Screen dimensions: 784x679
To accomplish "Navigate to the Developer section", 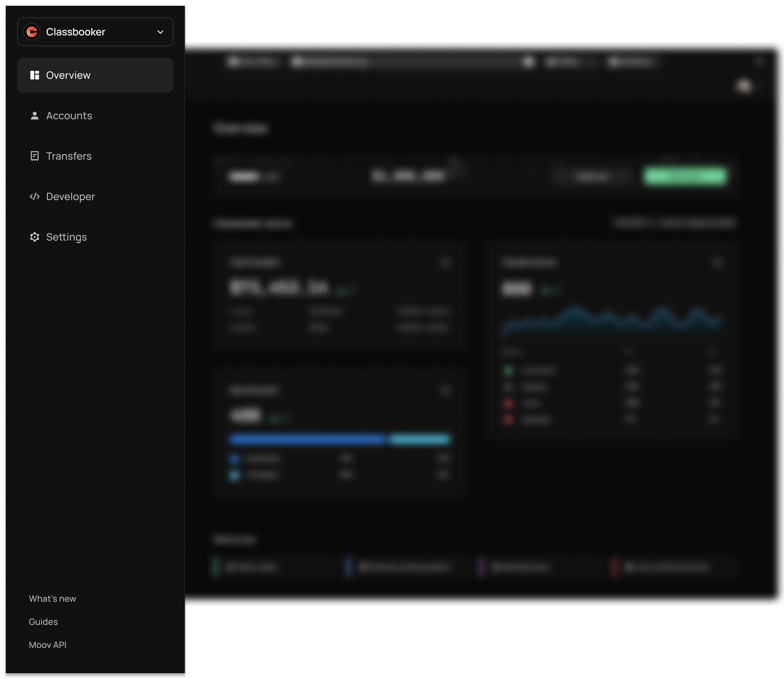I will 71,196.
